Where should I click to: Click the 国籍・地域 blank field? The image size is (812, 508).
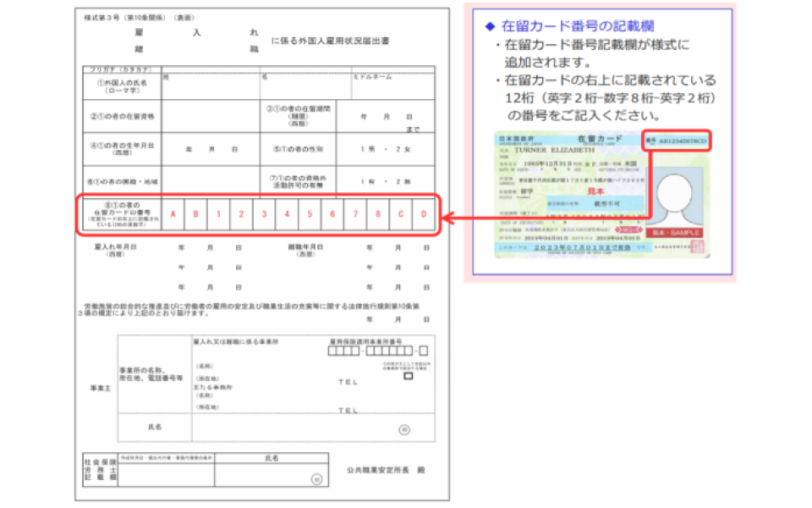[x=210, y=181]
